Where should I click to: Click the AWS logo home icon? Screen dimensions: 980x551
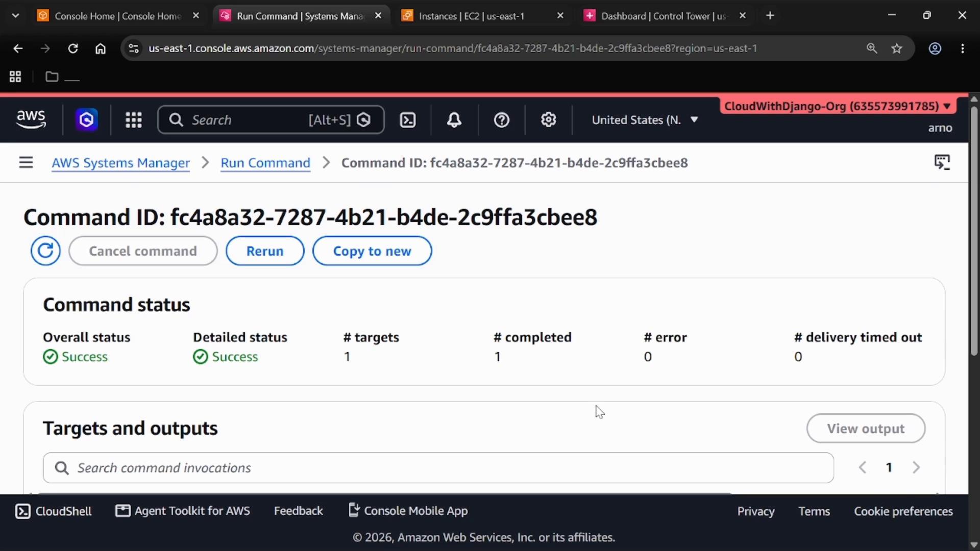point(31,119)
